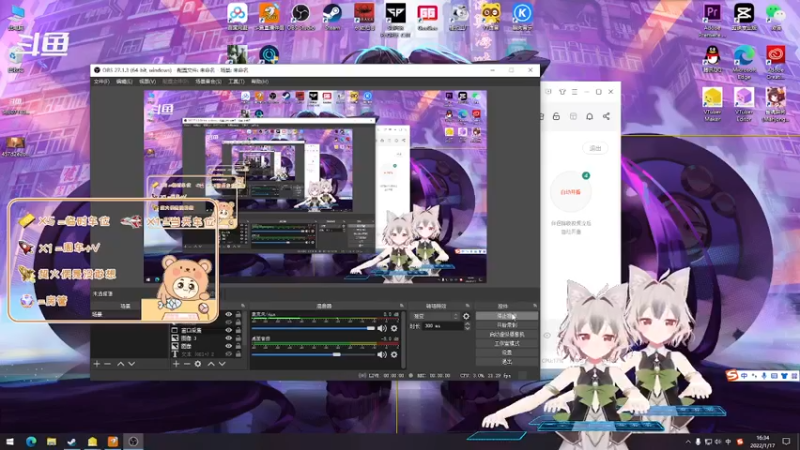
Task: Click the share icon in white window
Action: pos(606,116)
